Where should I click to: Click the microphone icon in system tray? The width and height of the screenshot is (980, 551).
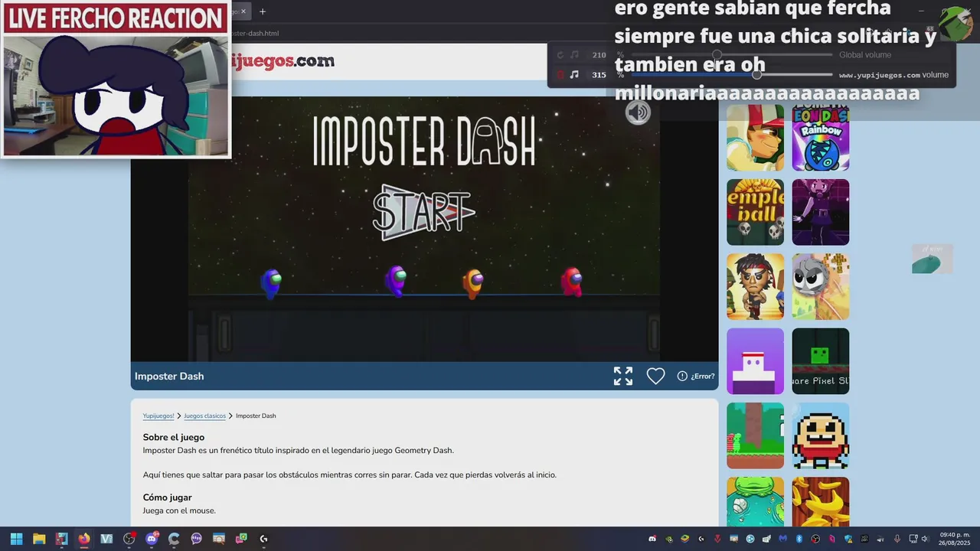[x=897, y=539]
